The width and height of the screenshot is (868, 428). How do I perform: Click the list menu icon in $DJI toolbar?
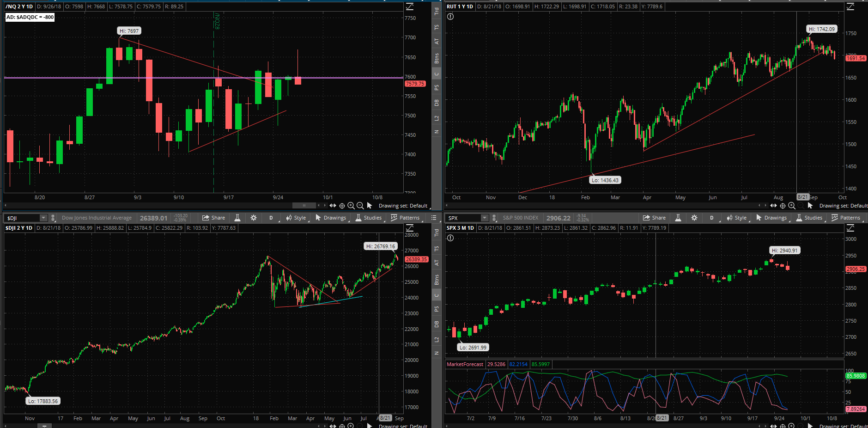434,218
